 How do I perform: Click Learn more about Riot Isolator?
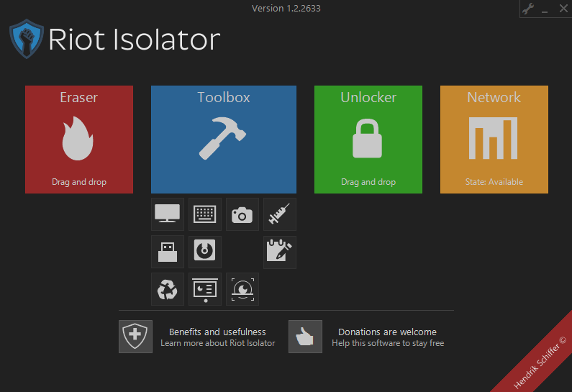[218, 343]
